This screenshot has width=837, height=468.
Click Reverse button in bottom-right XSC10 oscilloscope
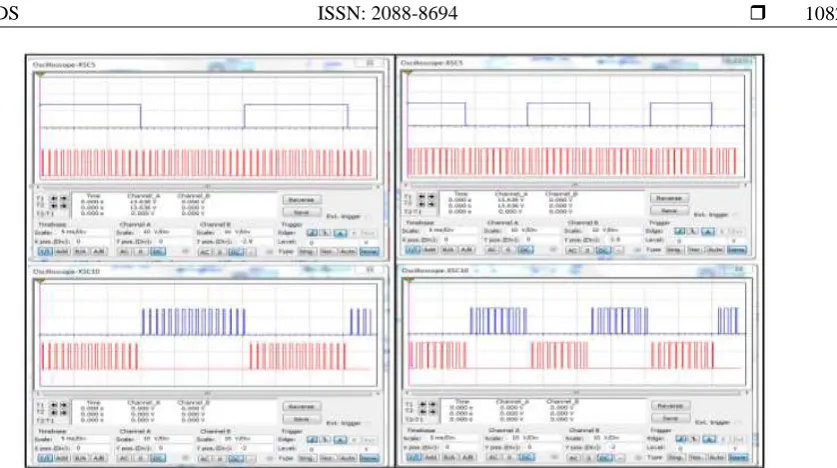pos(670,406)
